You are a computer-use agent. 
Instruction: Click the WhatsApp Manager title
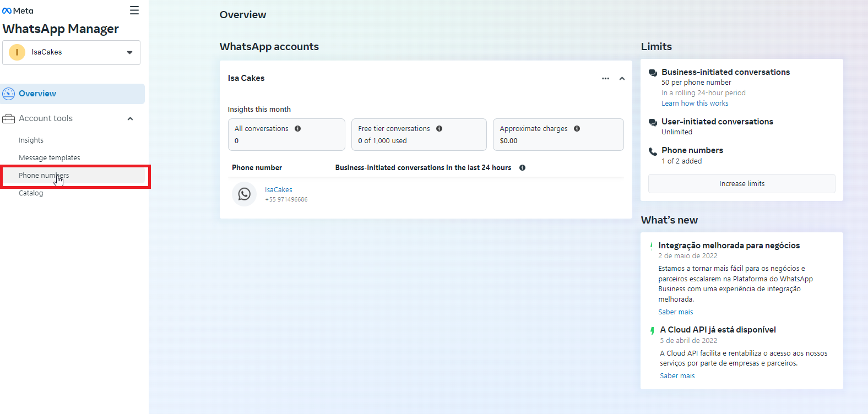(x=61, y=29)
